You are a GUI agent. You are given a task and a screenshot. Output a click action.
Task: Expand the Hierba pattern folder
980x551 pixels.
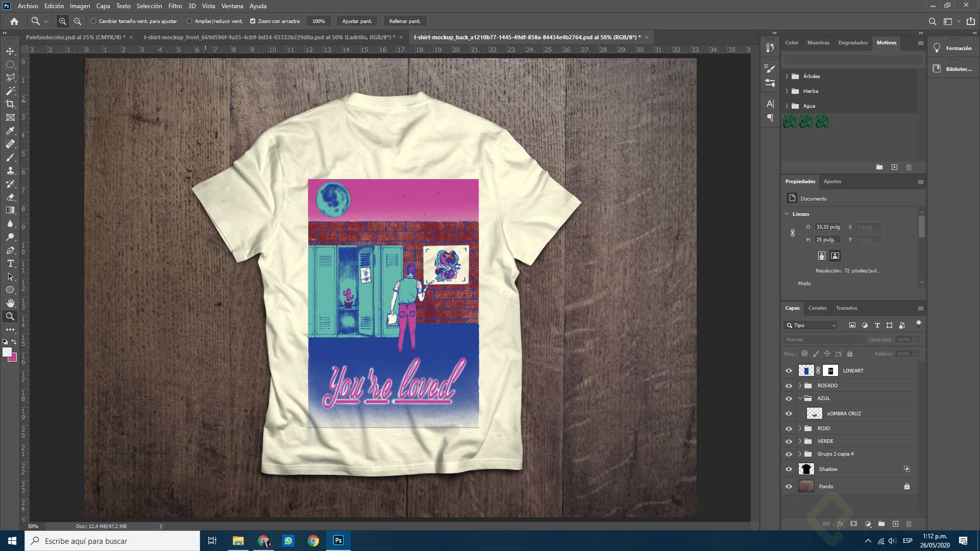pyautogui.click(x=787, y=91)
